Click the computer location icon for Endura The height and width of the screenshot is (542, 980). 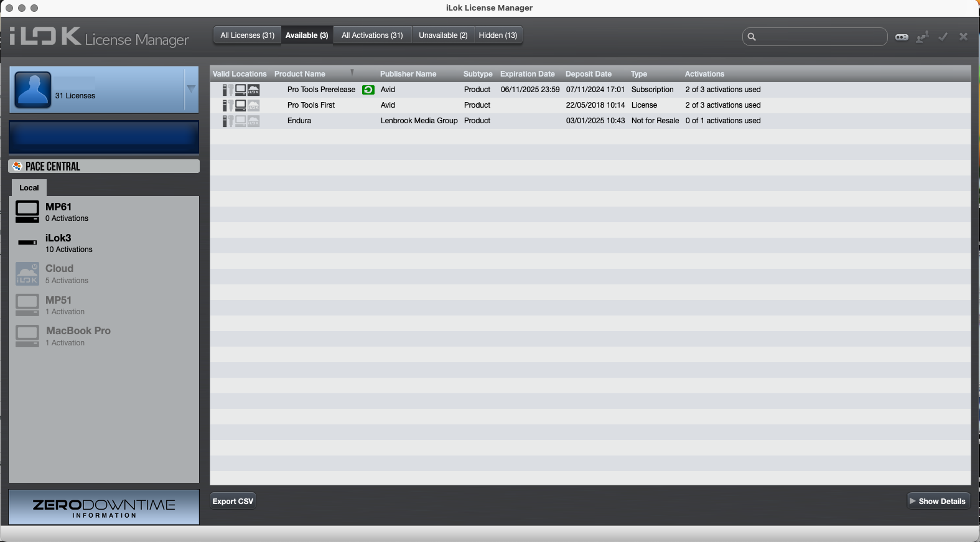241,121
